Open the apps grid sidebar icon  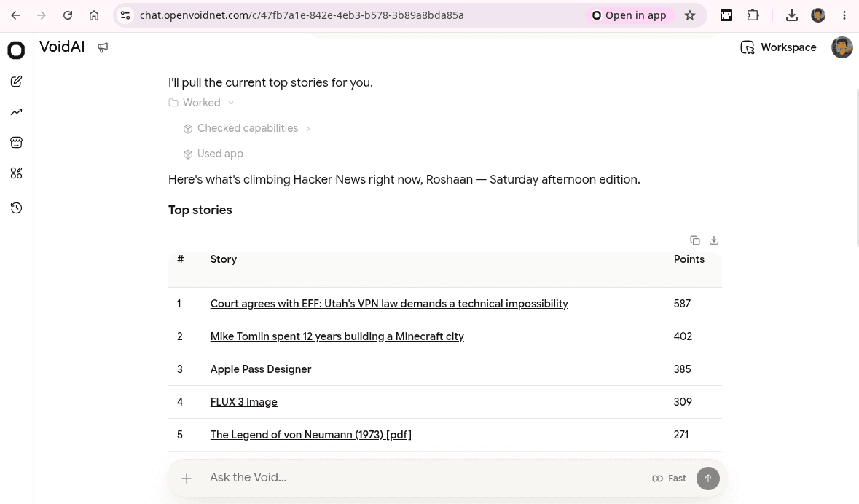pos(17,173)
